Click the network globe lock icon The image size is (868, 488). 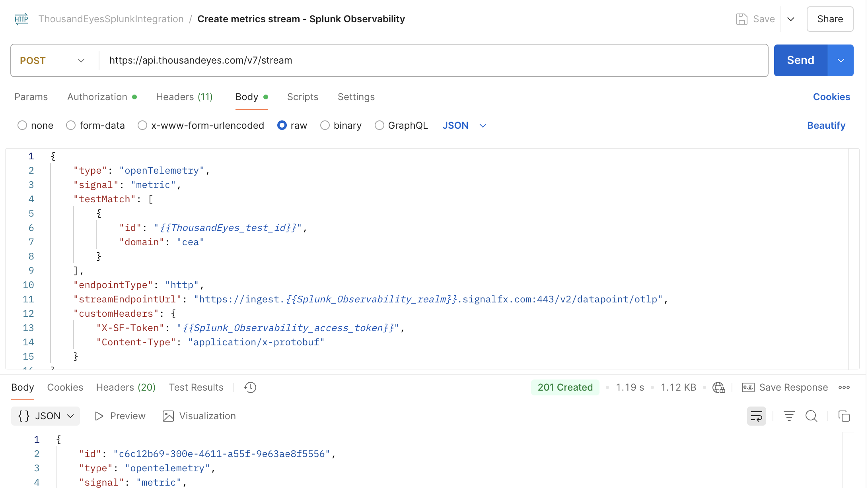718,387
